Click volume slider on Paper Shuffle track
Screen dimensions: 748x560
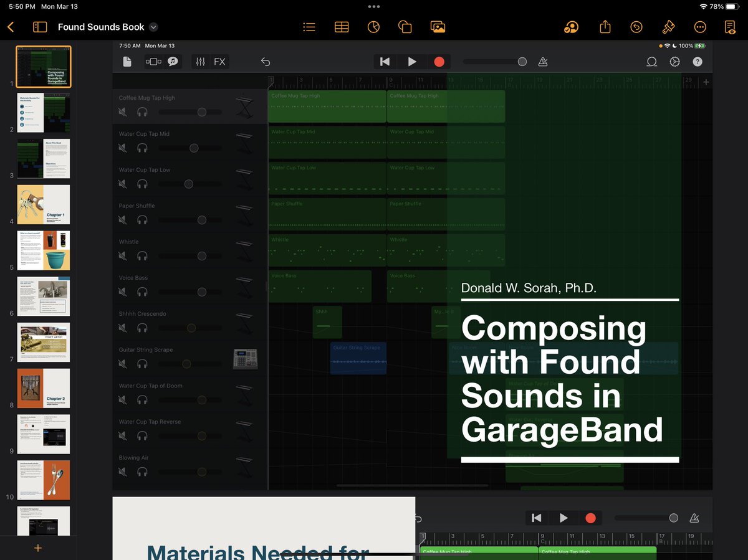pos(190,220)
